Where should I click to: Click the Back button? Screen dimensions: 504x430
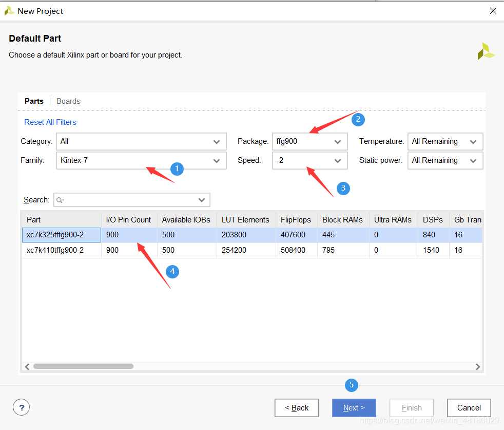(x=296, y=408)
